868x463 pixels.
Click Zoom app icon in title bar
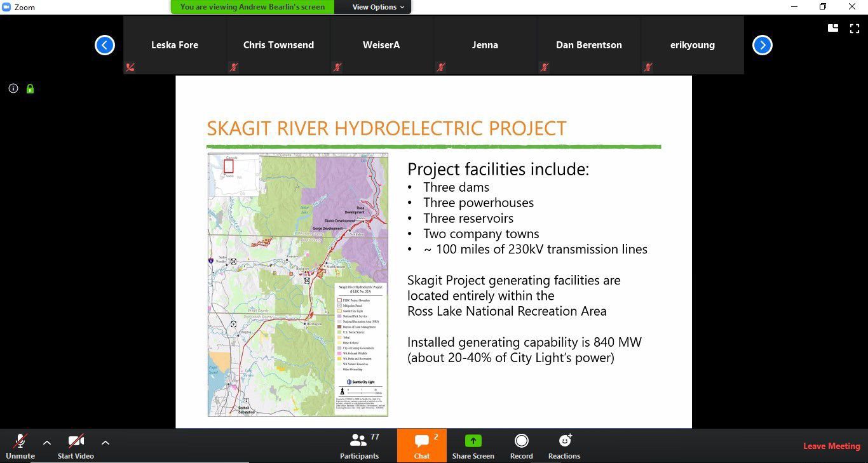point(6,7)
